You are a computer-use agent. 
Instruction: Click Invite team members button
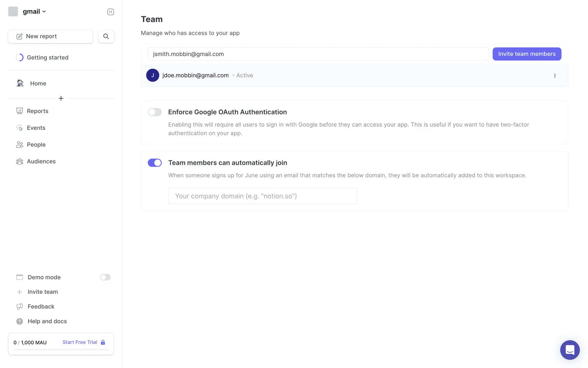click(x=527, y=54)
